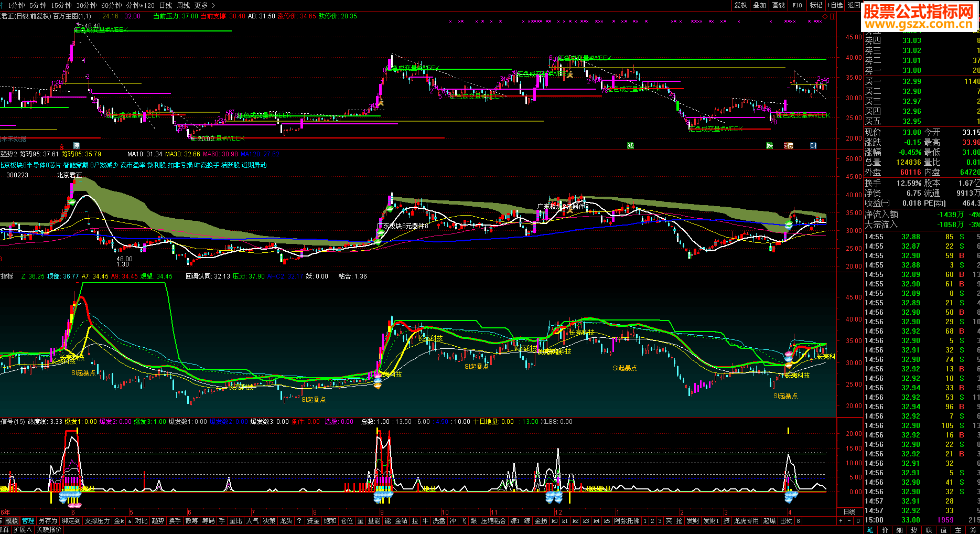
Task: Click the - zoom-out button at bottom
Action: (849, 521)
